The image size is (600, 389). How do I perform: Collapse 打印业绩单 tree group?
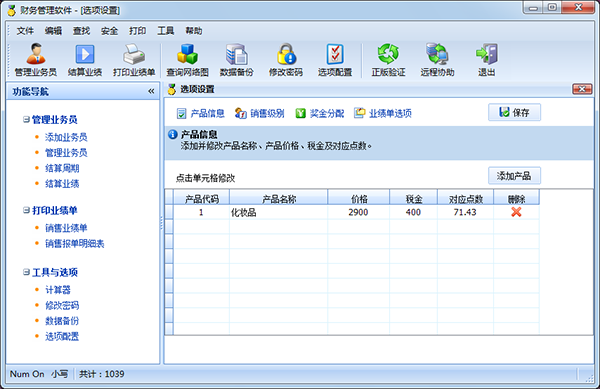click(26, 210)
